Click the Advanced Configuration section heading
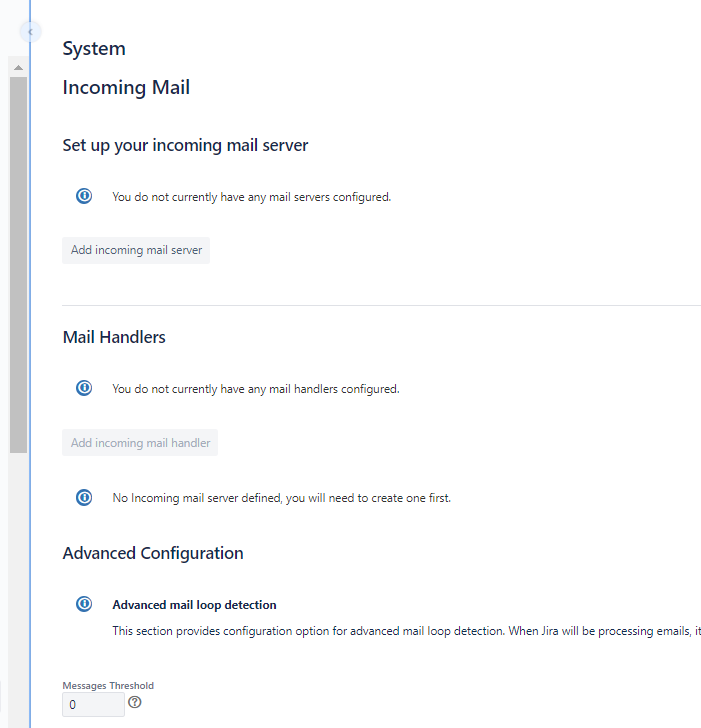Image resolution: width=701 pixels, height=728 pixels. coord(153,553)
